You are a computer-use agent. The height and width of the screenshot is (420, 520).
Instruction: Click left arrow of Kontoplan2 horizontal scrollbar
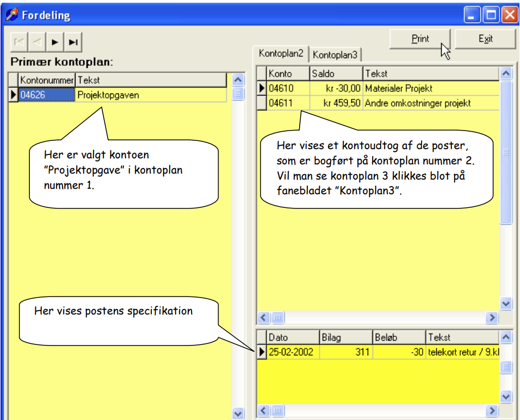coord(264,318)
